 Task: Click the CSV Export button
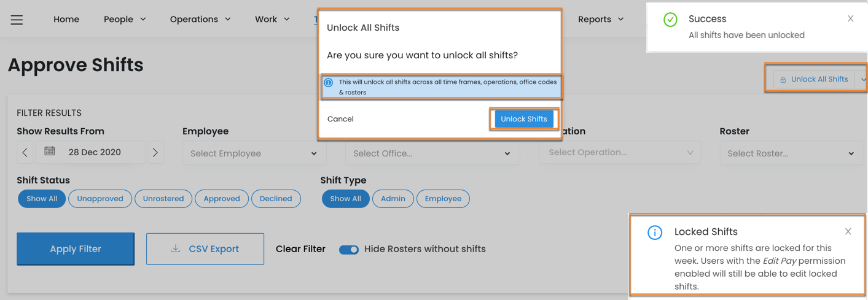pyautogui.click(x=205, y=249)
